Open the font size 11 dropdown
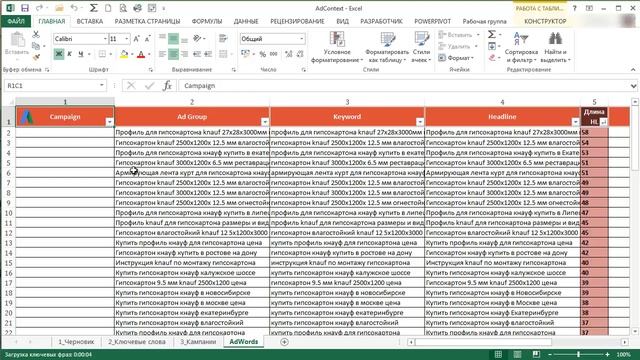 [x=127, y=39]
